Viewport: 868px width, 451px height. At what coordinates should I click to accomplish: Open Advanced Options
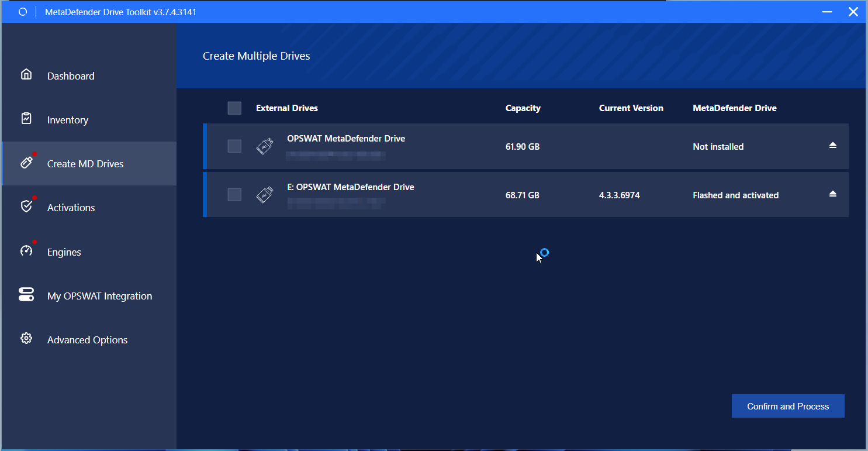89,340
